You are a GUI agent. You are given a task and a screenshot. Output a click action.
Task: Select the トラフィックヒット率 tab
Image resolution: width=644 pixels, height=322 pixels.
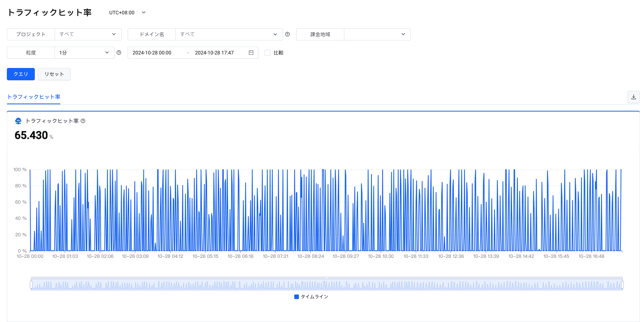[34, 97]
